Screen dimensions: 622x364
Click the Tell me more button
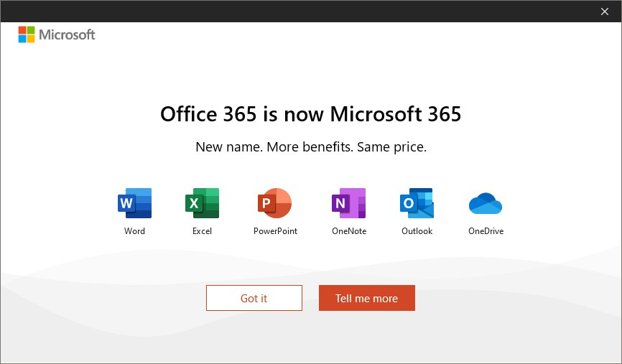click(x=366, y=298)
